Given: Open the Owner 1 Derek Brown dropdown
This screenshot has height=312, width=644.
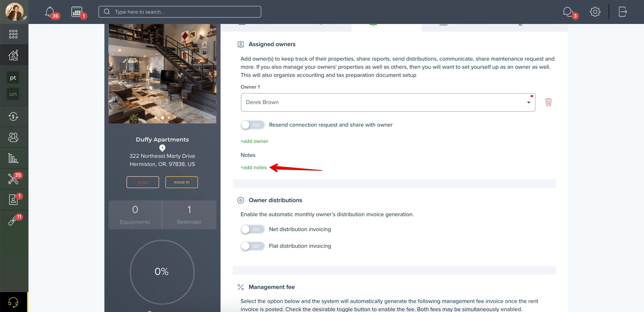Looking at the screenshot, I should point(388,102).
